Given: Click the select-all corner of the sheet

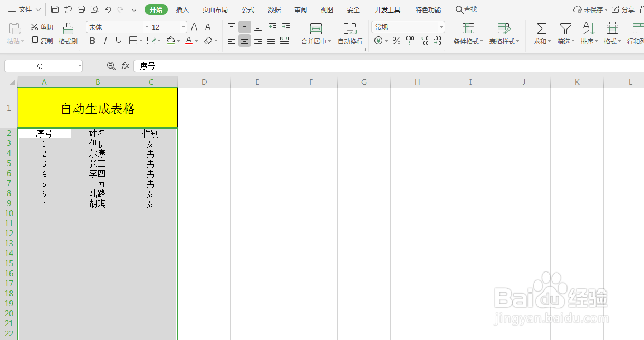Looking at the screenshot, I should (9, 82).
